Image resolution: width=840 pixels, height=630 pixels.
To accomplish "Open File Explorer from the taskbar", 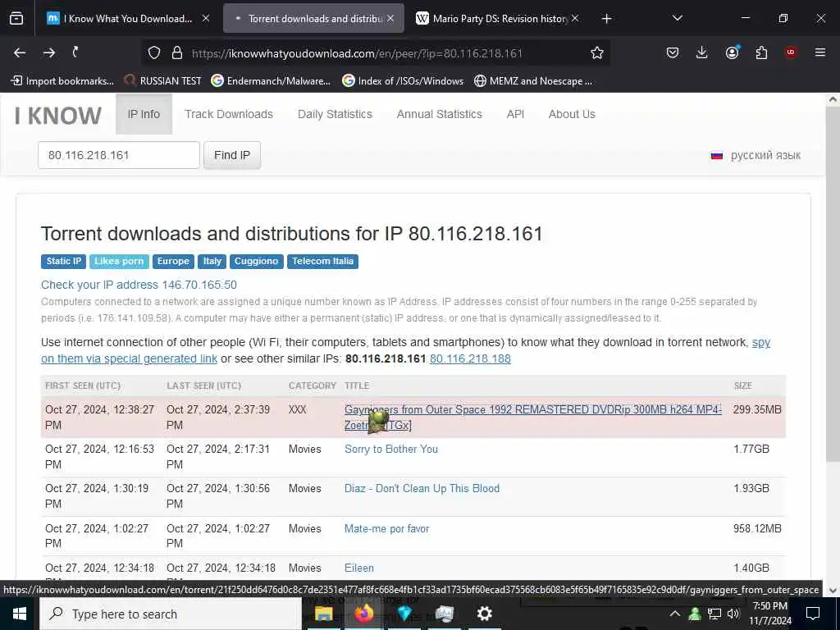I will [323, 614].
